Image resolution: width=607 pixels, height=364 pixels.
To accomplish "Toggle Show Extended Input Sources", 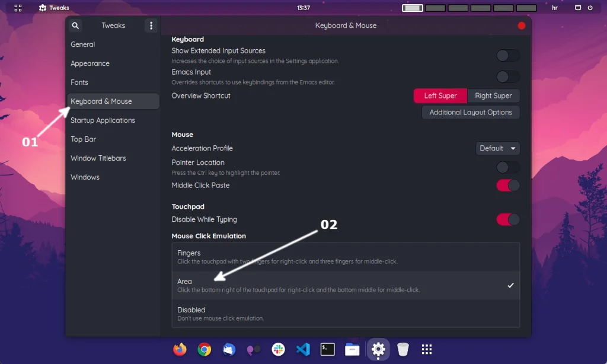I will [507, 55].
